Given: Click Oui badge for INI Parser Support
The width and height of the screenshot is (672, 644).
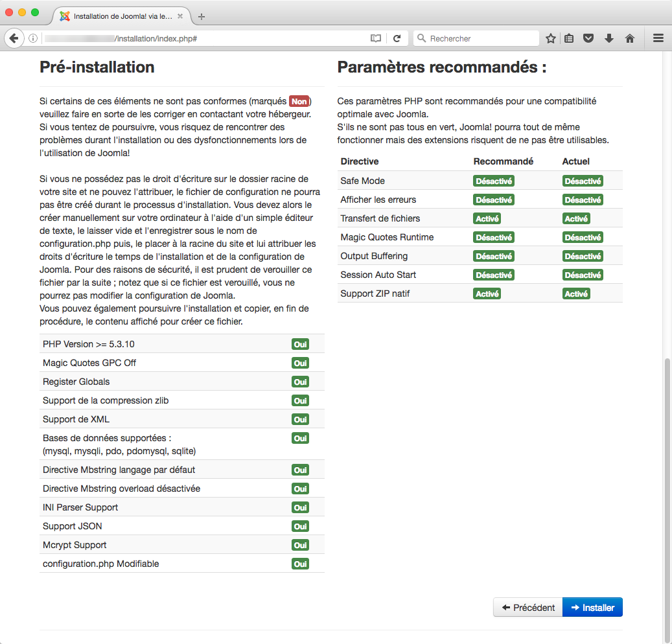Looking at the screenshot, I should [300, 508].
